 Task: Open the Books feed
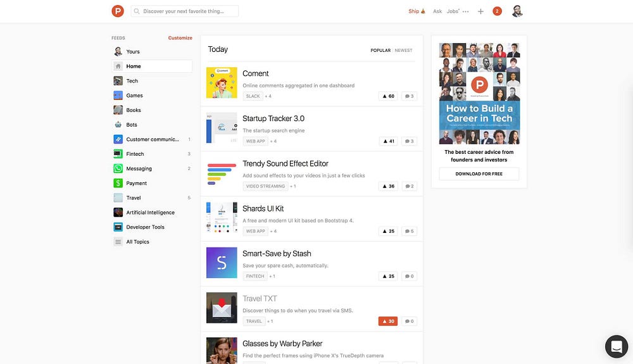152,110
